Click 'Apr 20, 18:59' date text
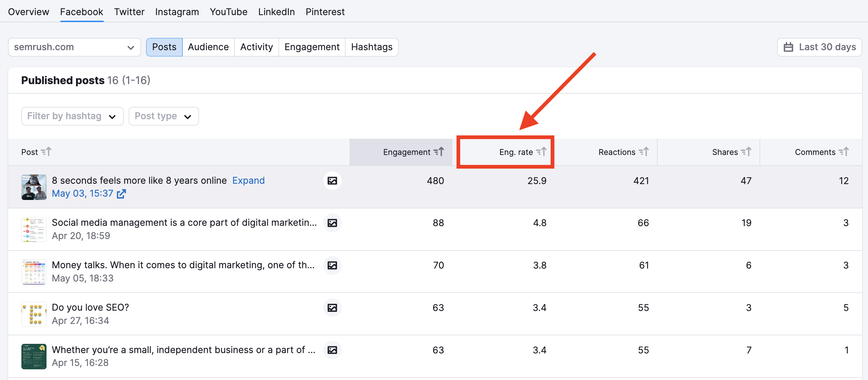The width and height of the screenshot is (868, 380). [81, 236]
